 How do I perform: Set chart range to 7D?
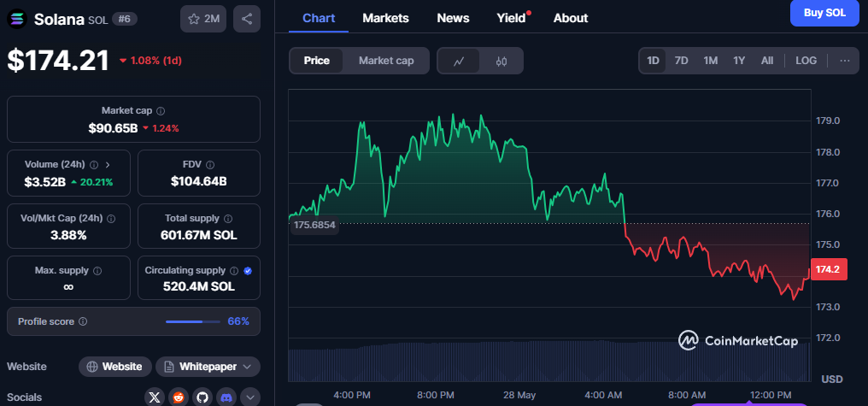click(682, 61)
